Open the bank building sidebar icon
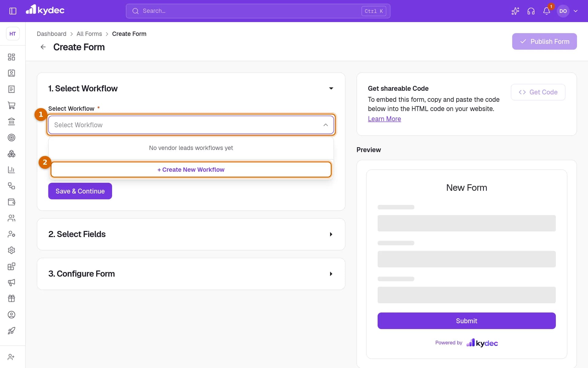The width and height of the screenshot is (588, 368). point(12,121)
